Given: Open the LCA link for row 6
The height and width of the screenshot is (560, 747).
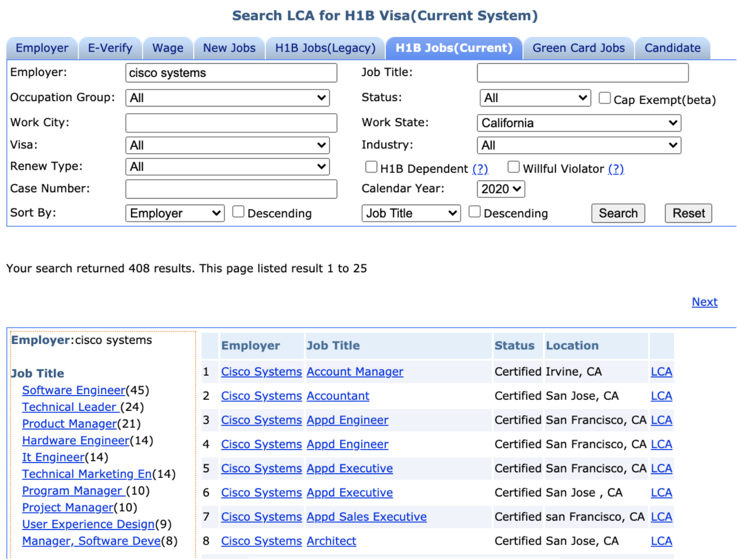Looking at the screenshot, I should (661, 493).
